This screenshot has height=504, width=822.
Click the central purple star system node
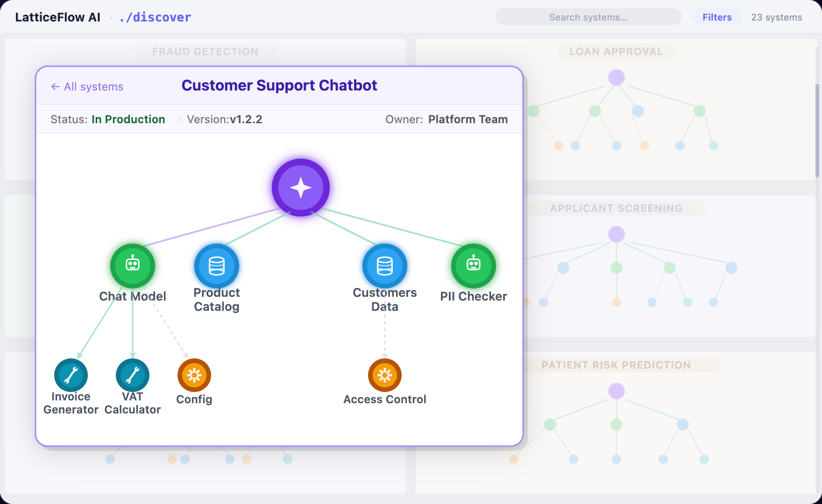[x=301, y=188]
